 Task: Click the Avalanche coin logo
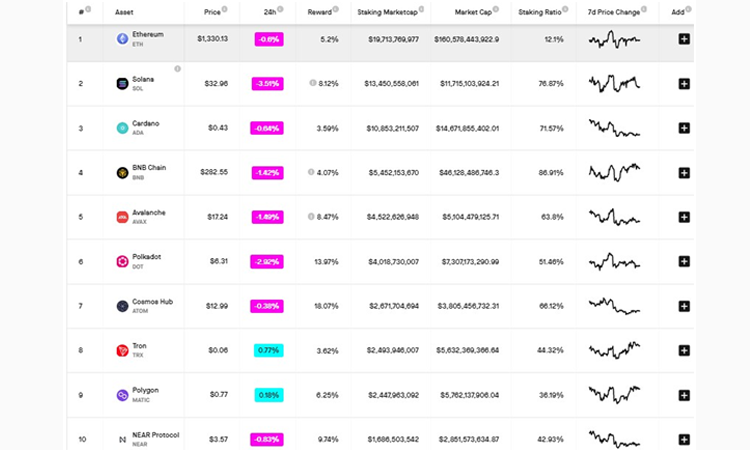(122, 217)
